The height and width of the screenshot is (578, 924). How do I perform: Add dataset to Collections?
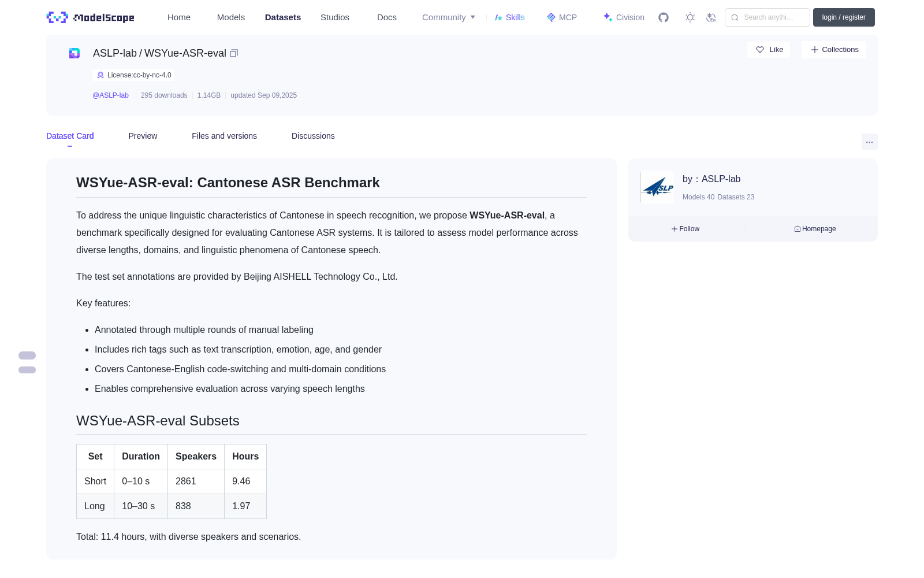click(834, 50)
